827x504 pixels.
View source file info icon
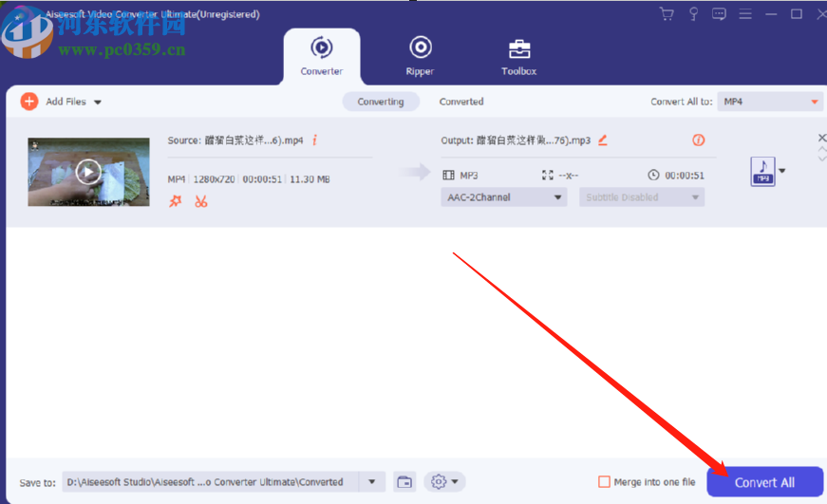[315, 140]
